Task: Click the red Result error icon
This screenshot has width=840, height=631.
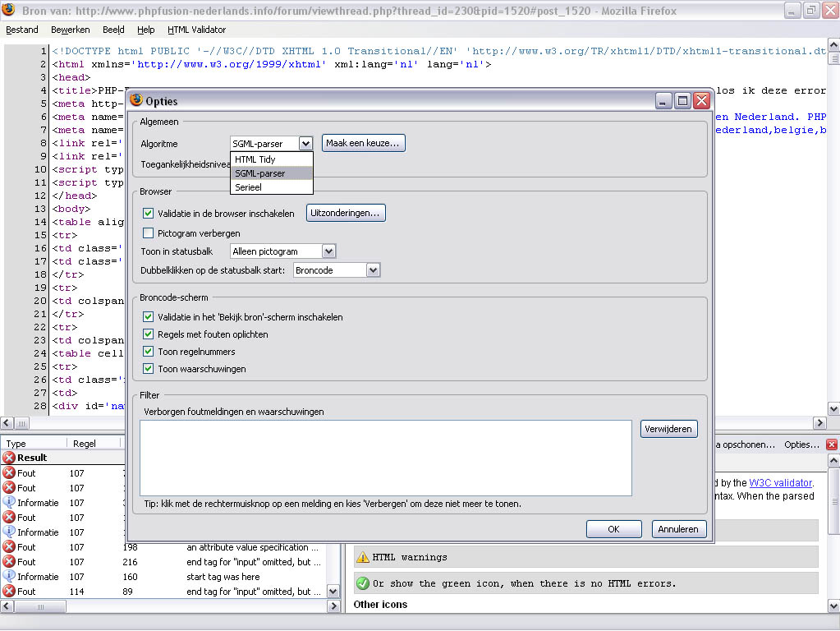Action: [9, 458]
